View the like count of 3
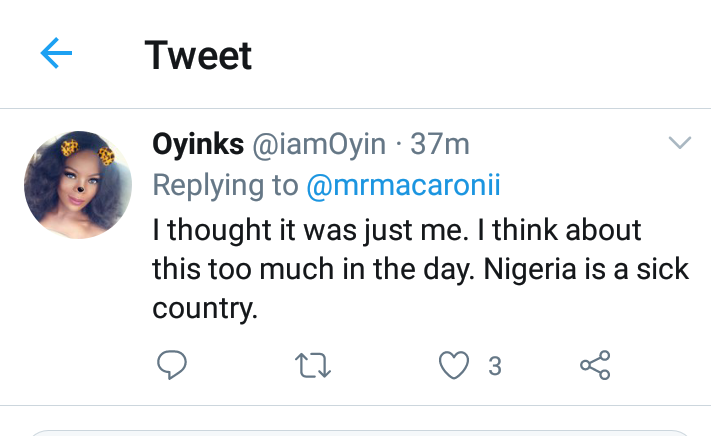Viewport: 711px width, 436px height. coord(494,367)
